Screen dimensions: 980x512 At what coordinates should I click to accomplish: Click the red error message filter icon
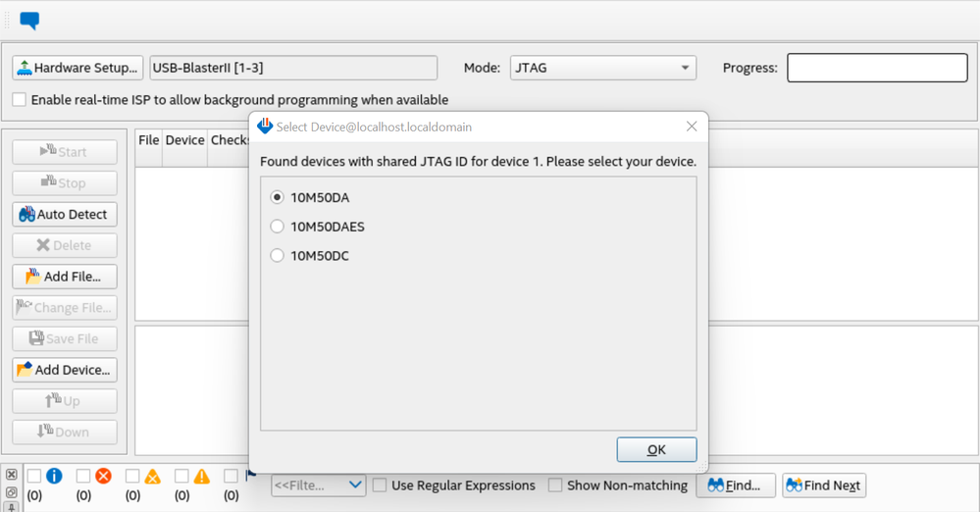pos(103,476)
